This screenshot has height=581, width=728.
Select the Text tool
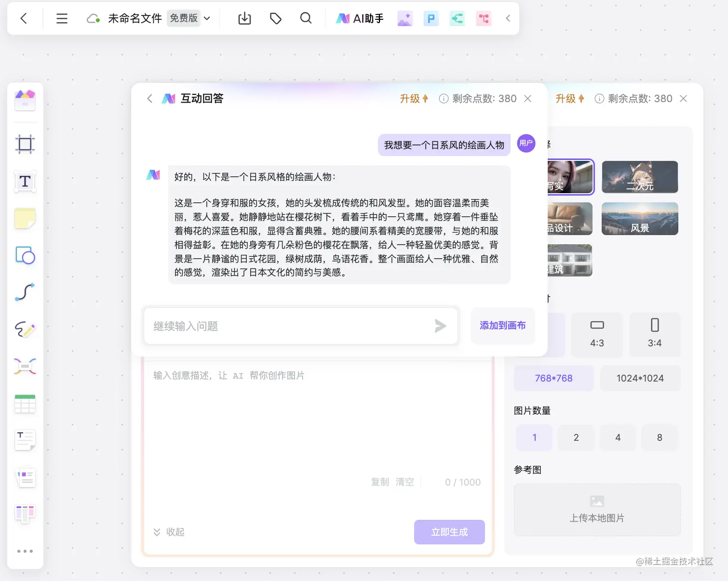point(25,182)
